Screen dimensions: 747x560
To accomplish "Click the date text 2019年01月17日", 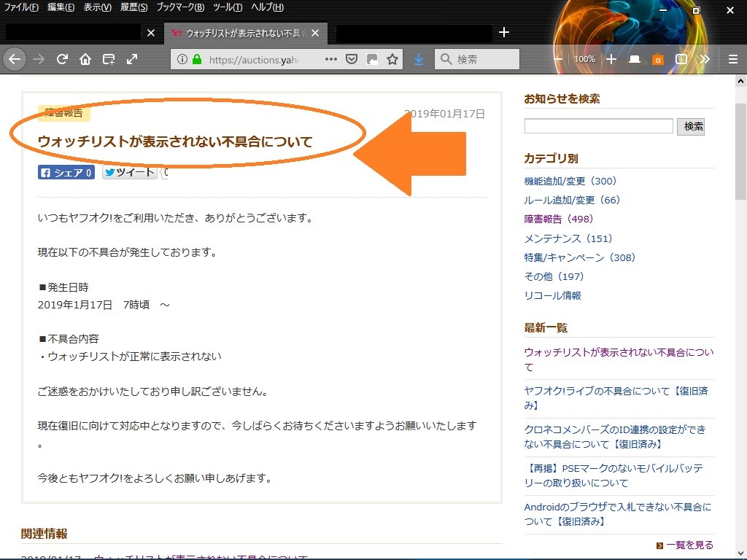I will point(445,113).
